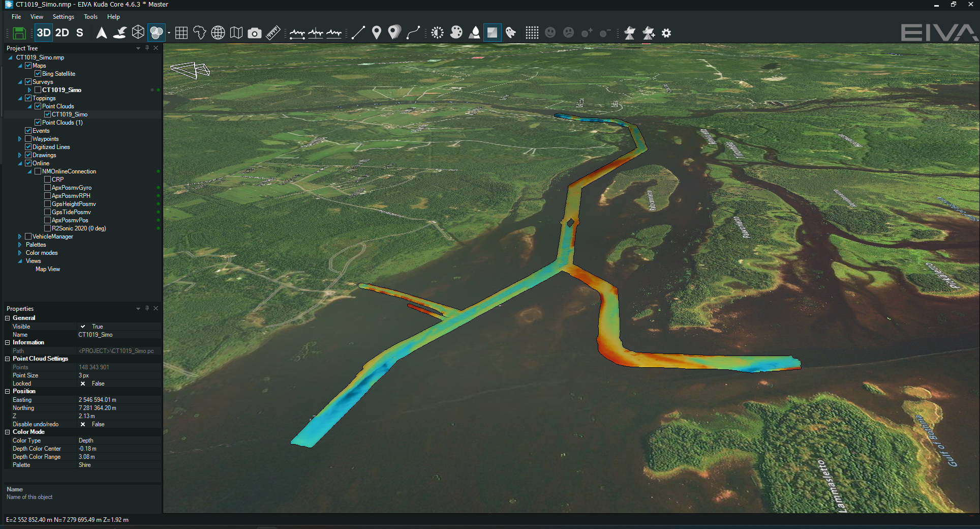Click the globe icon in toolbar
Screen dimensions: 980x529
[218, 33]
